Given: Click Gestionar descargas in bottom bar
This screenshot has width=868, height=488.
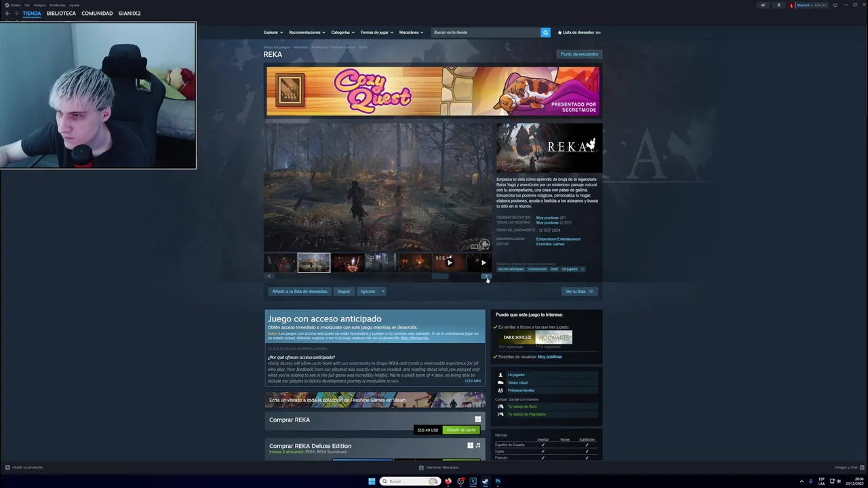Looking at the screenshot, I should 439,467.
